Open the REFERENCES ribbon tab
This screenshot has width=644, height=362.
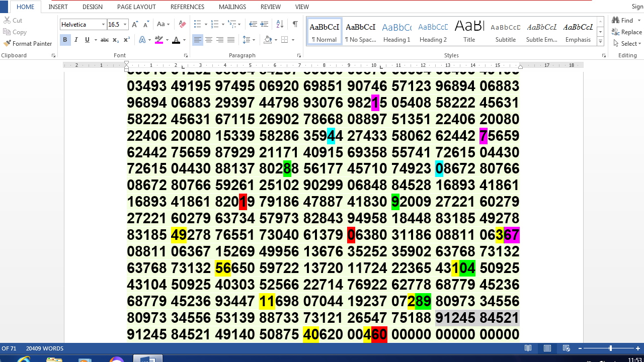[187, 7]
